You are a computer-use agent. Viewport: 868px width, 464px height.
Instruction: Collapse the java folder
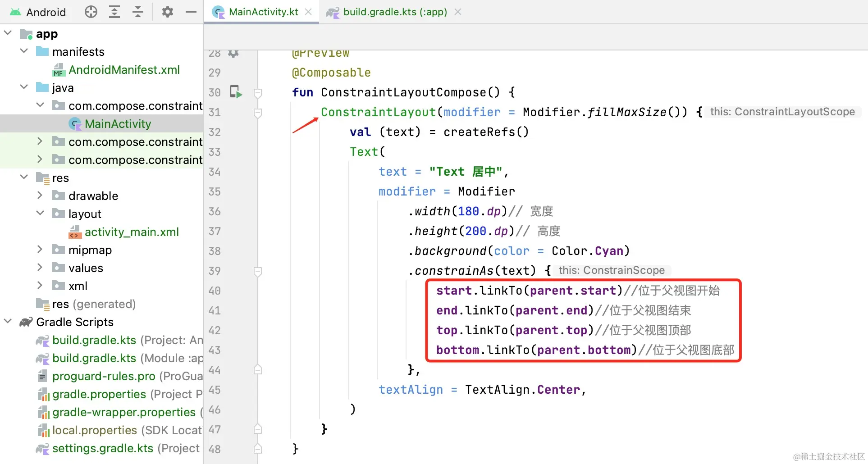click(x=24, y=87)
